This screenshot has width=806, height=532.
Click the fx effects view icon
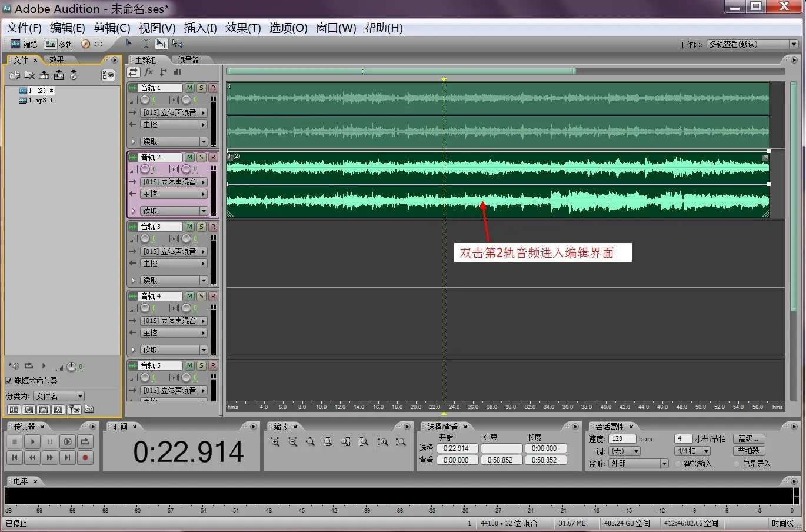pyautogui.click(x=149, y=72)
